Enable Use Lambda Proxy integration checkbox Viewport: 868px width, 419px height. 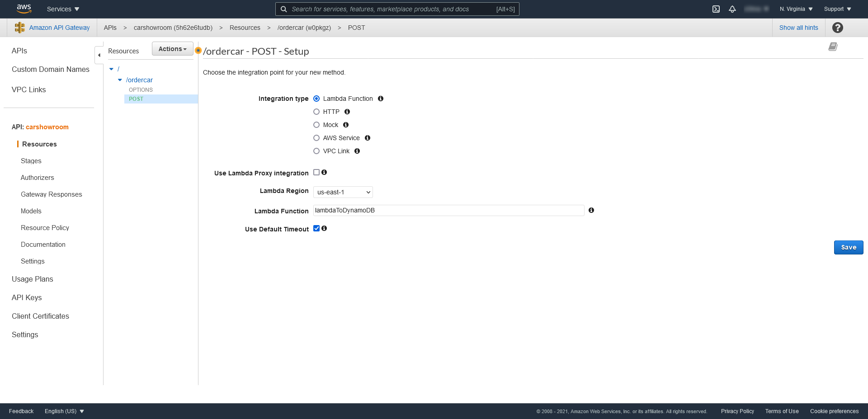316,172
